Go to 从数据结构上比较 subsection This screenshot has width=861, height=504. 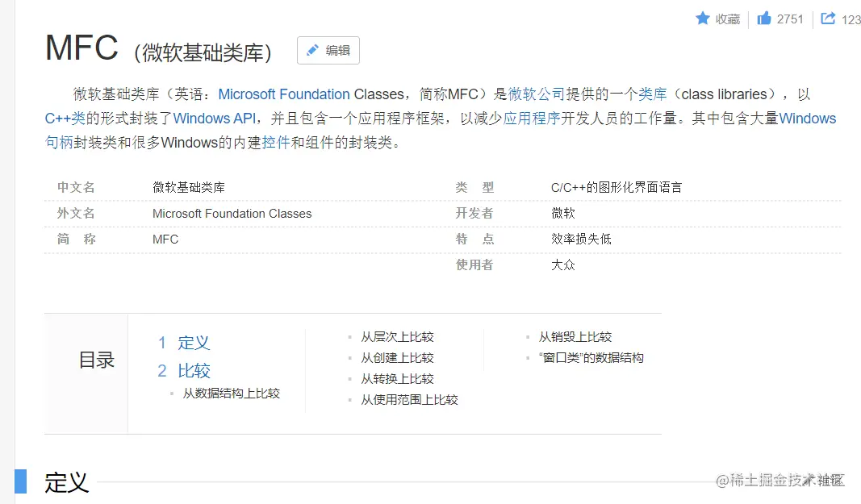click(x=231, y=393)
